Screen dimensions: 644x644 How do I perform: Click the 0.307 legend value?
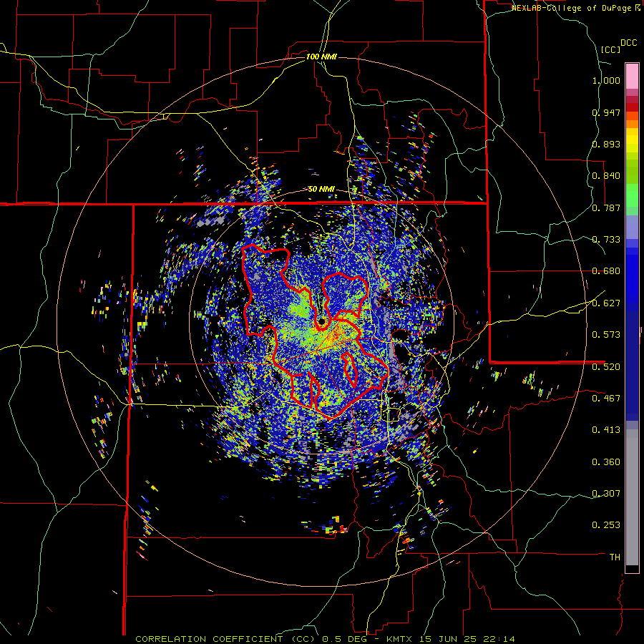tap(606, 493)
